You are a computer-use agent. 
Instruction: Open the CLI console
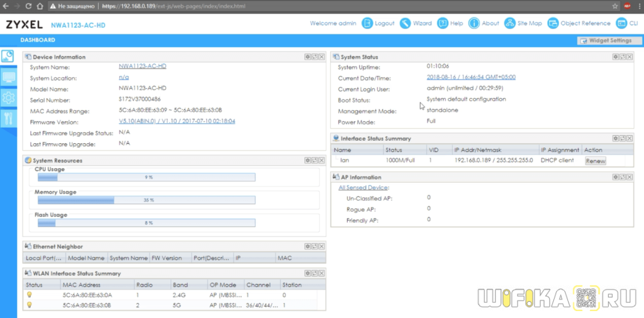point(626,23)
